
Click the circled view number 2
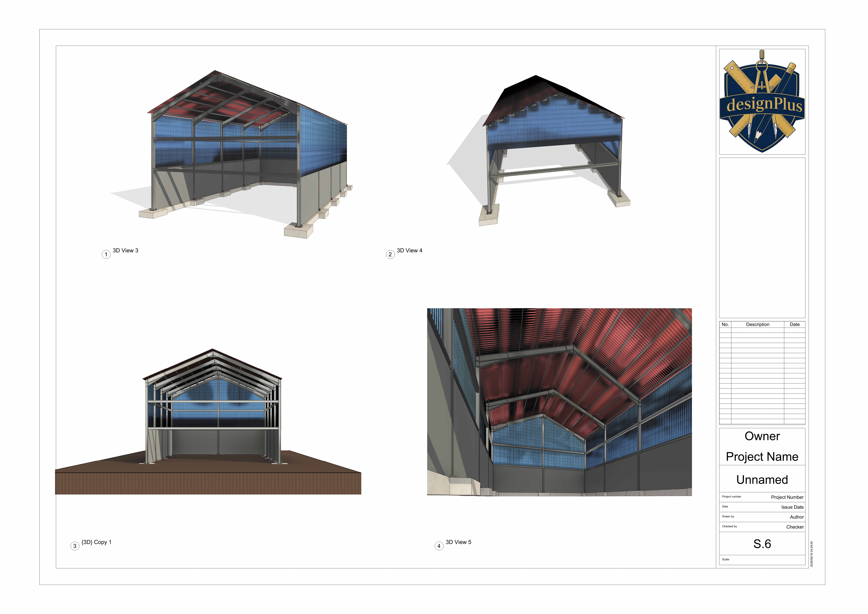[x=390, y=254]
